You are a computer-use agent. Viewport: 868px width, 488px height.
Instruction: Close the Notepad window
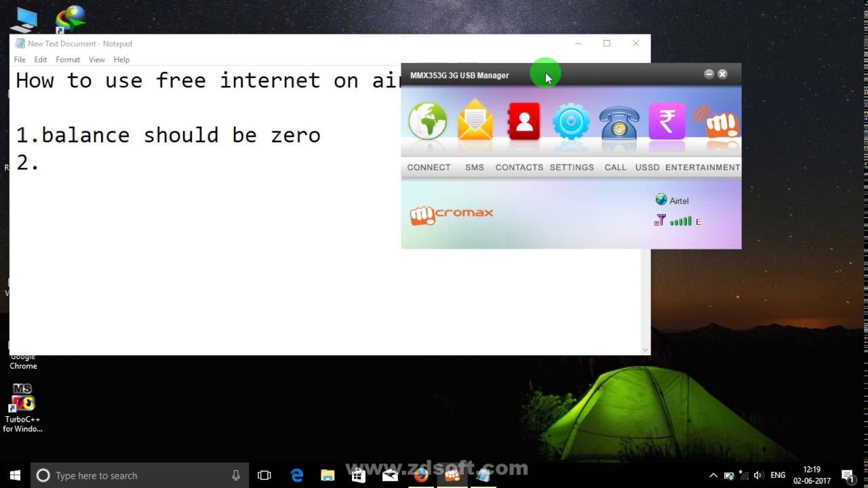[636, 43]
